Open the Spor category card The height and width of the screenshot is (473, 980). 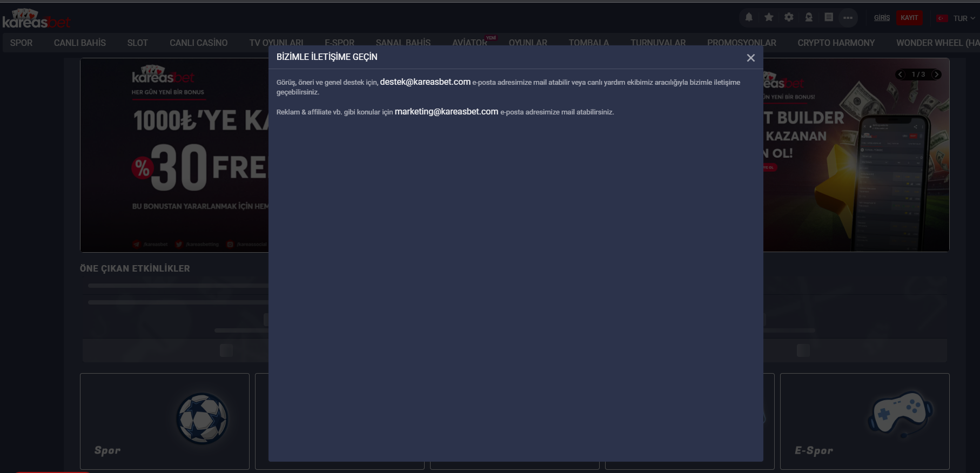click(x=165, y=421)
